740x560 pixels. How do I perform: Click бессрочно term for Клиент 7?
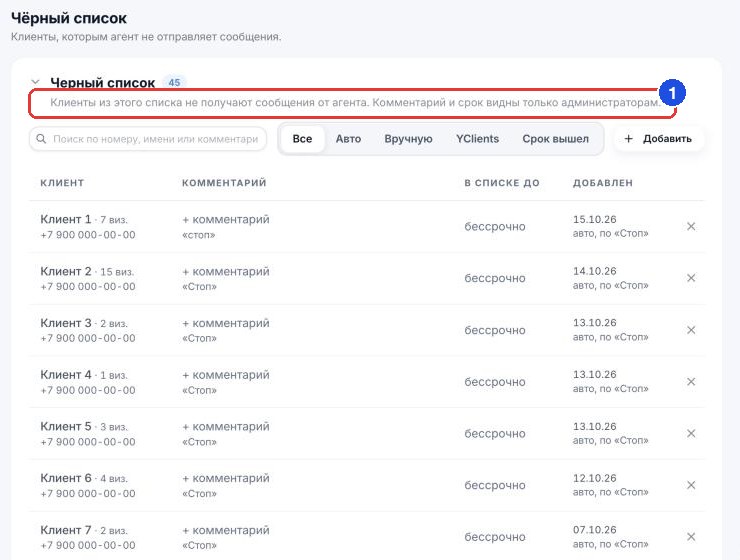click(x=495, y=537)
